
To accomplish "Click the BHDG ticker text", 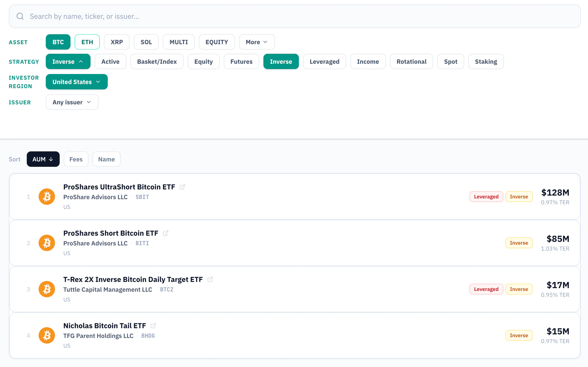I will tap(148, 336).
